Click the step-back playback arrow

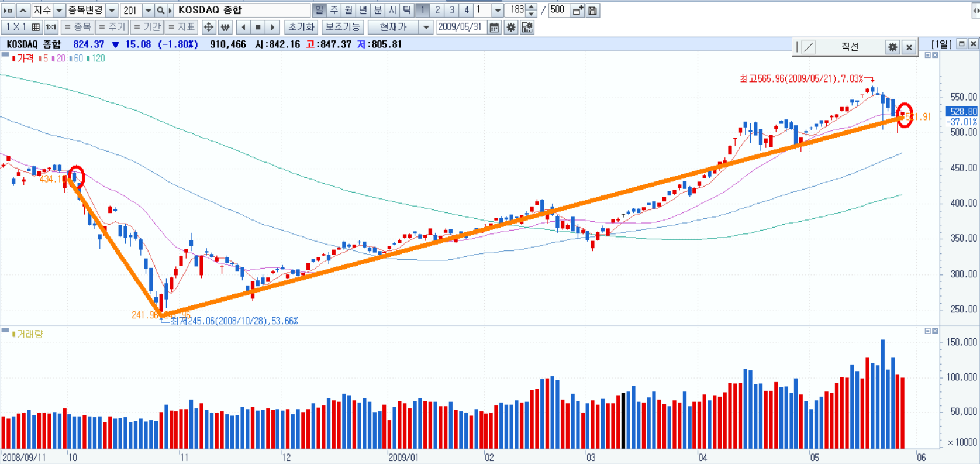point(243,27)
